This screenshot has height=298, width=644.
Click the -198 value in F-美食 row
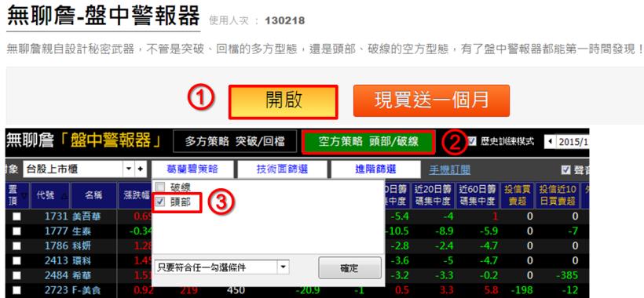click(x=521, y=290)
